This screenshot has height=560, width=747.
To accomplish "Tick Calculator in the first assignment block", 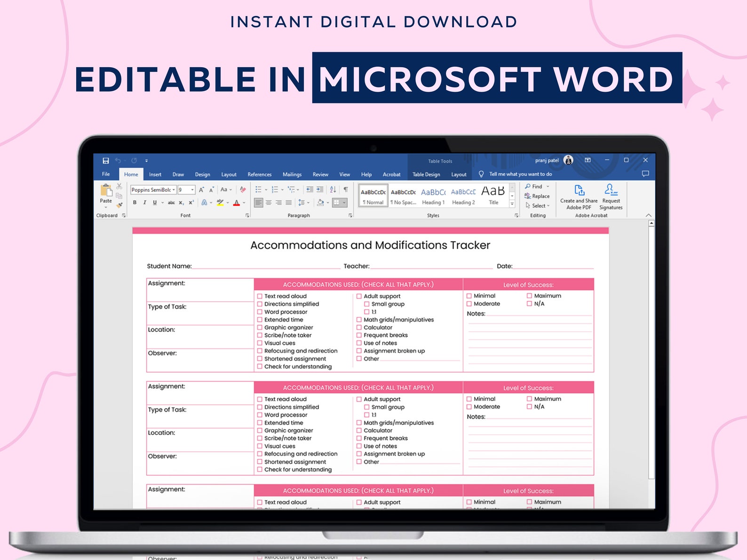I will point(359,328).
